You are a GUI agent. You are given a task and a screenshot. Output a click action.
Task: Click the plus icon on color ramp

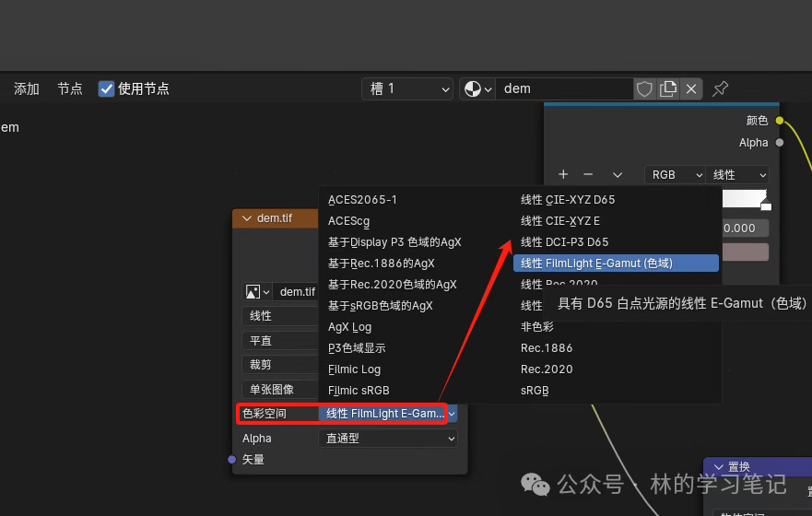coord(563,174)
